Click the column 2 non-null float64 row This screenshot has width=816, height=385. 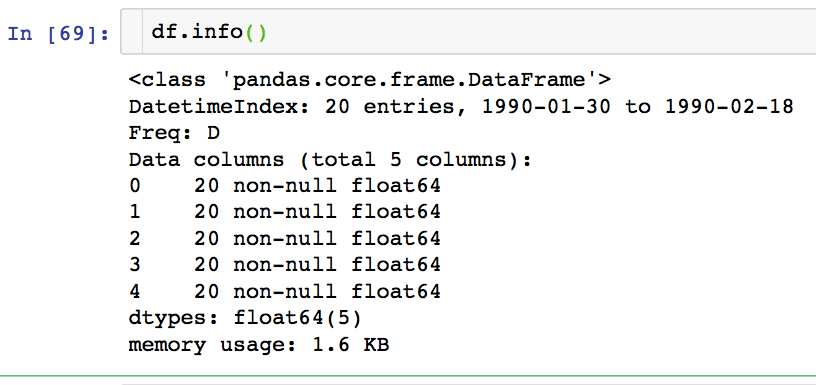pyautogui.click(x=285, y=239)
